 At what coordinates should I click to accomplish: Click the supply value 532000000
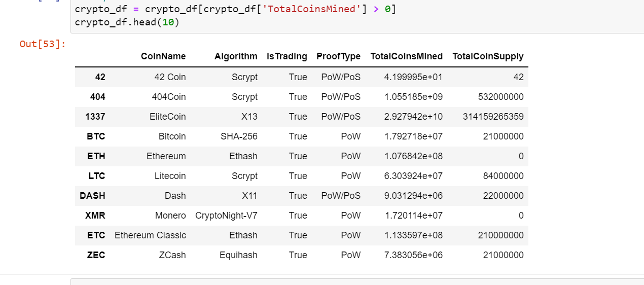(500, 97)
